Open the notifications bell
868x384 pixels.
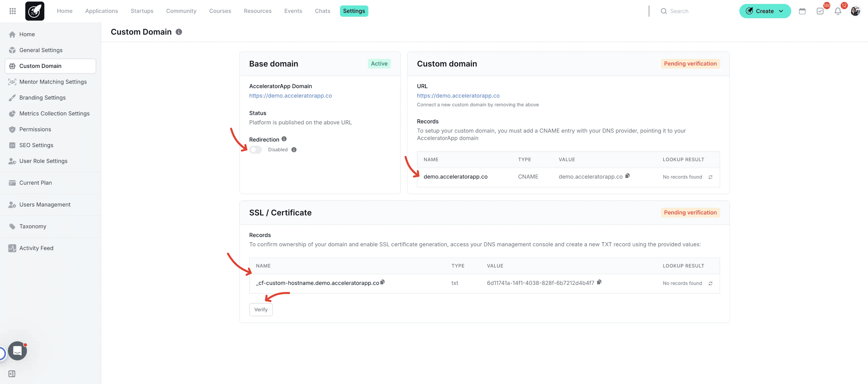(x=838, y=11)
